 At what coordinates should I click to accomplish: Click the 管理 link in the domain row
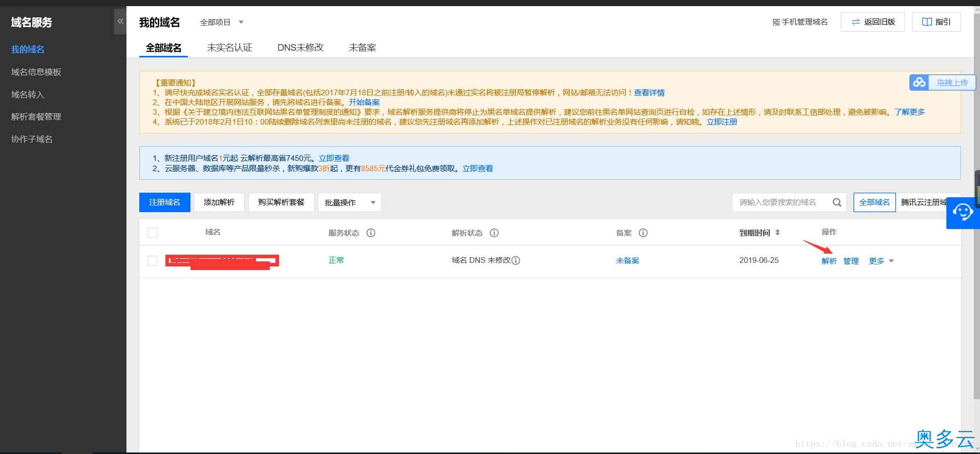point(851,261)
